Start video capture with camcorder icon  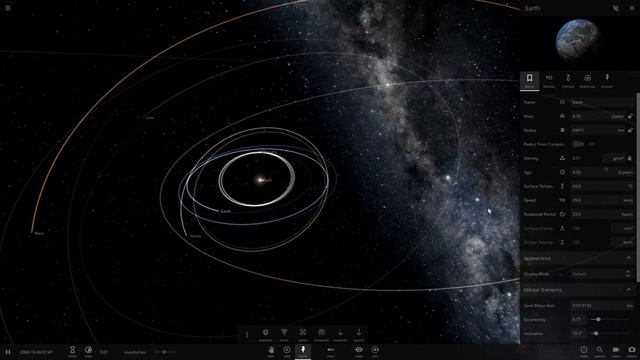click(x=616, y=351)
